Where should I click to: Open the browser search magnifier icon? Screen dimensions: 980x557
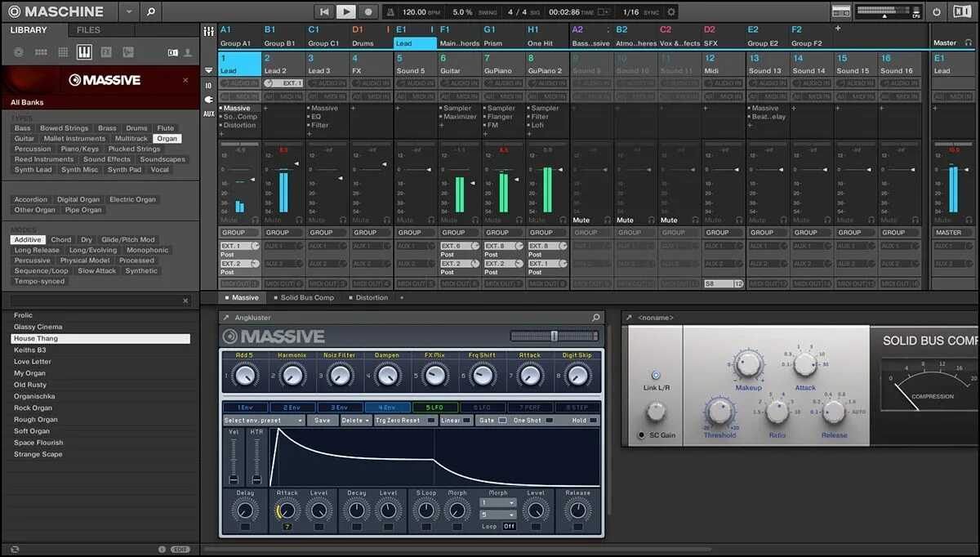[150, 11]
